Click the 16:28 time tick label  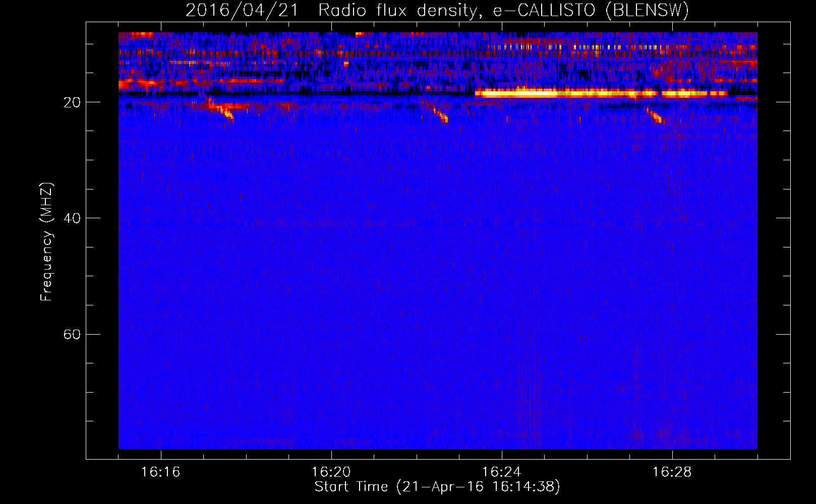click(x=672, y=472)
